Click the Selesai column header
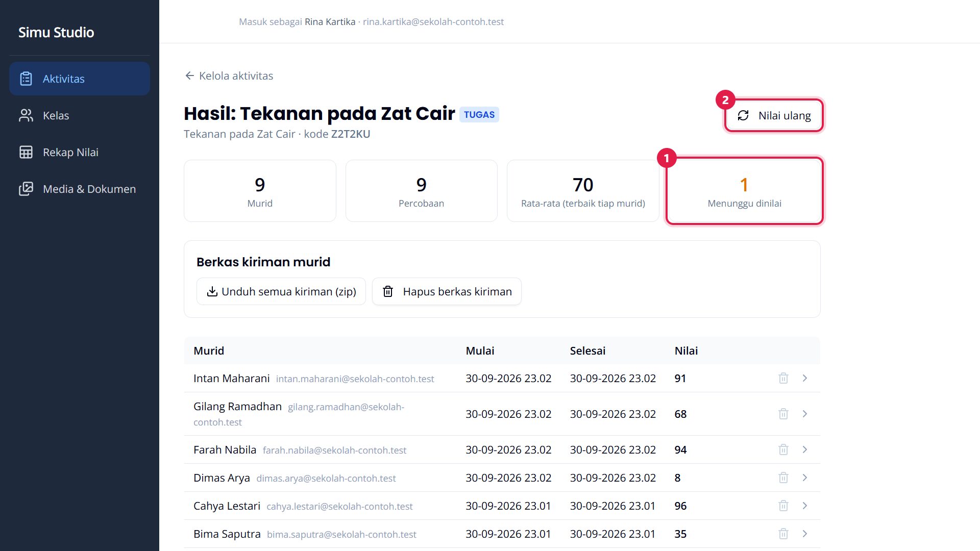 [587, 350]
